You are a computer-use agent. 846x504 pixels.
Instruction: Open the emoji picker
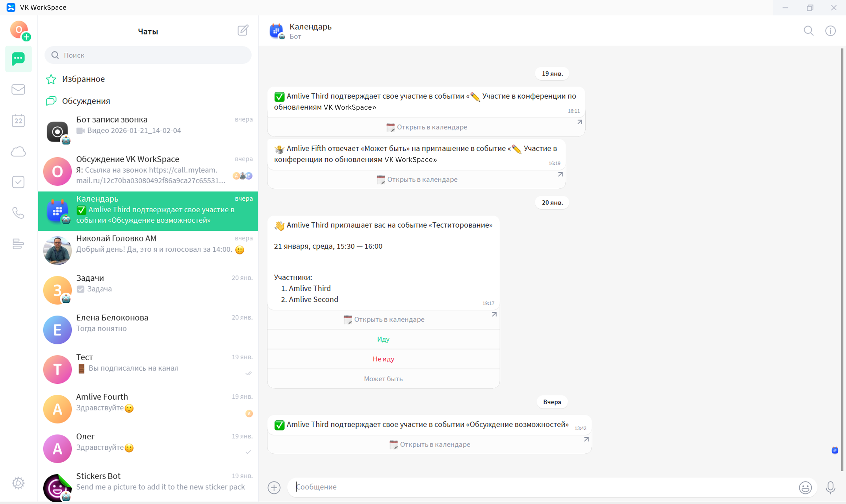tap(805, 487)
